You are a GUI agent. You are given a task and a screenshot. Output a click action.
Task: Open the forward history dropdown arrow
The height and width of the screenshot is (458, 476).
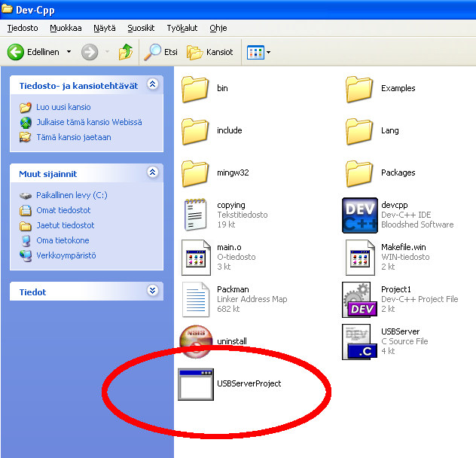click(107, 52)
